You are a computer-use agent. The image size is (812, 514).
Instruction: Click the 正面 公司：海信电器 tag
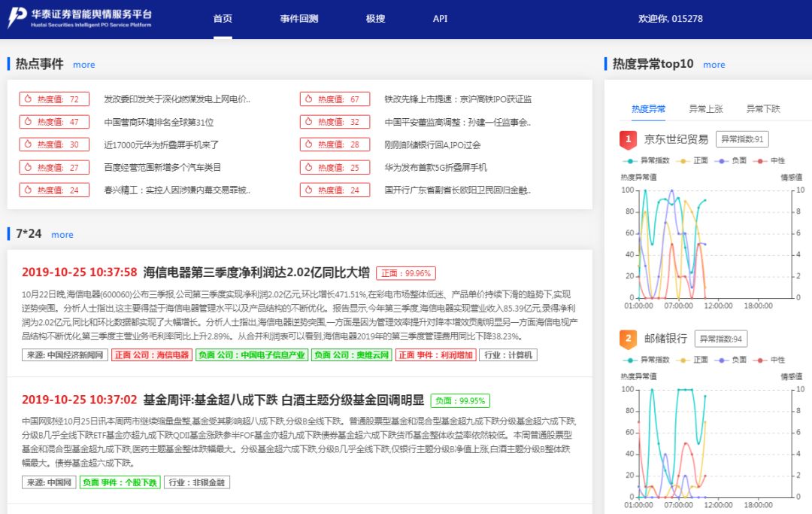[152, 355]
